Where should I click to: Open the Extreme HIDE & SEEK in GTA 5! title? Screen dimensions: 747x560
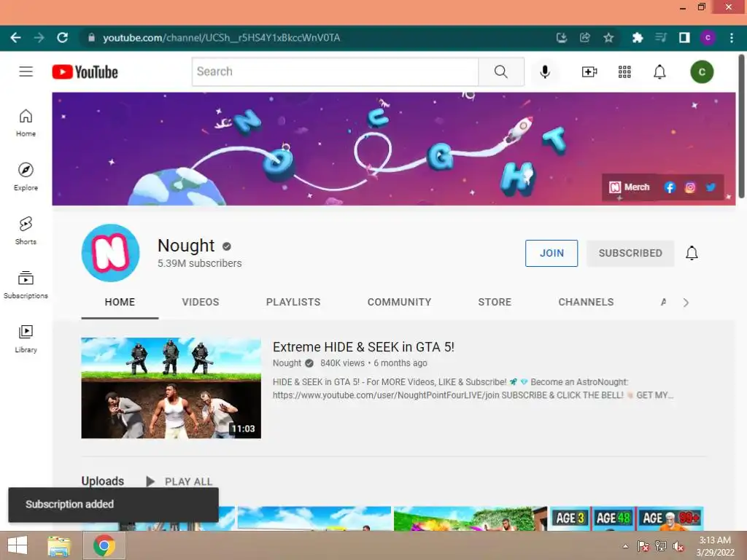point(363,346)
